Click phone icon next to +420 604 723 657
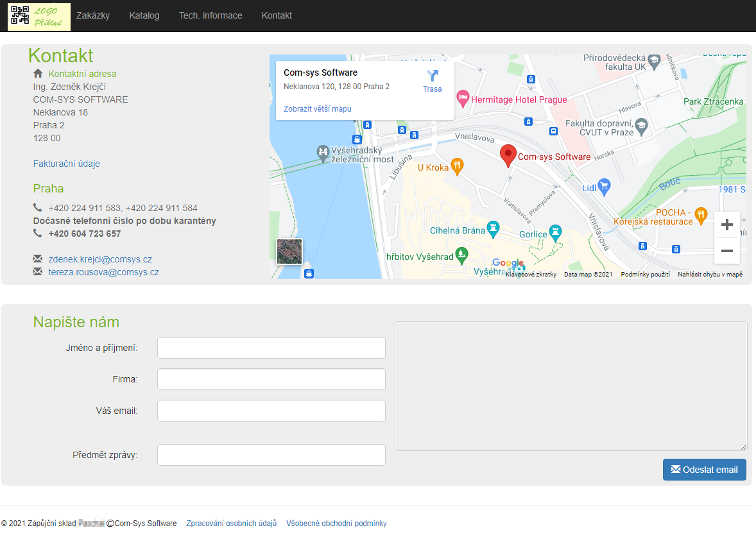This screenshot has width=756, height=537. tap(38, 233)
